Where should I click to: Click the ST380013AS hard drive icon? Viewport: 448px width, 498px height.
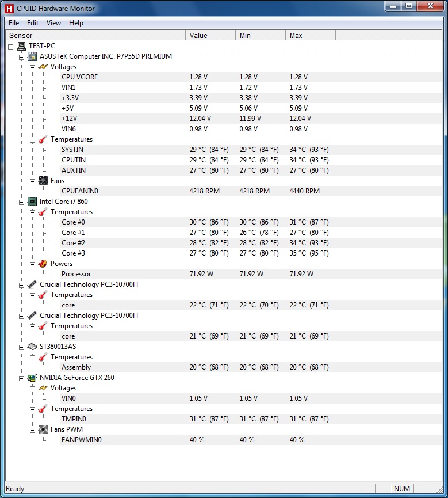point(32,347)
